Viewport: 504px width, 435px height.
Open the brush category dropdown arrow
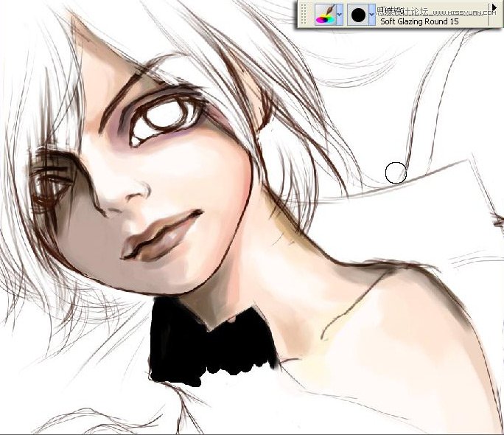[x=339, y=14]
